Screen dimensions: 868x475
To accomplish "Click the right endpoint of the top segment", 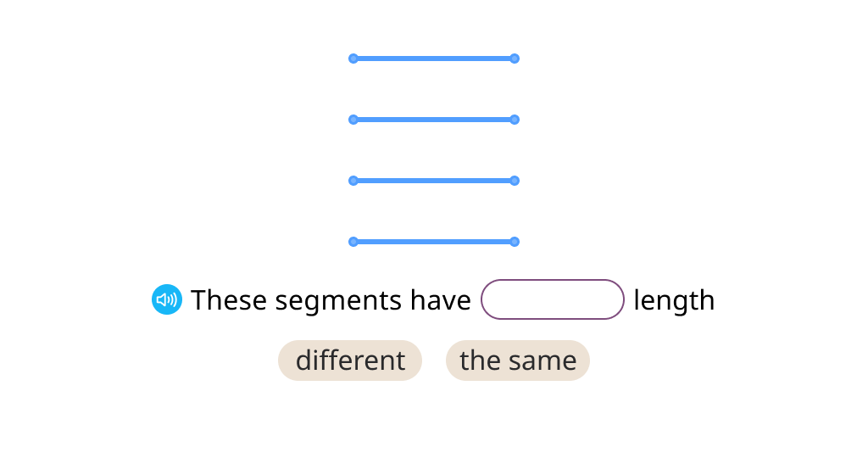I will coord(515,59).
